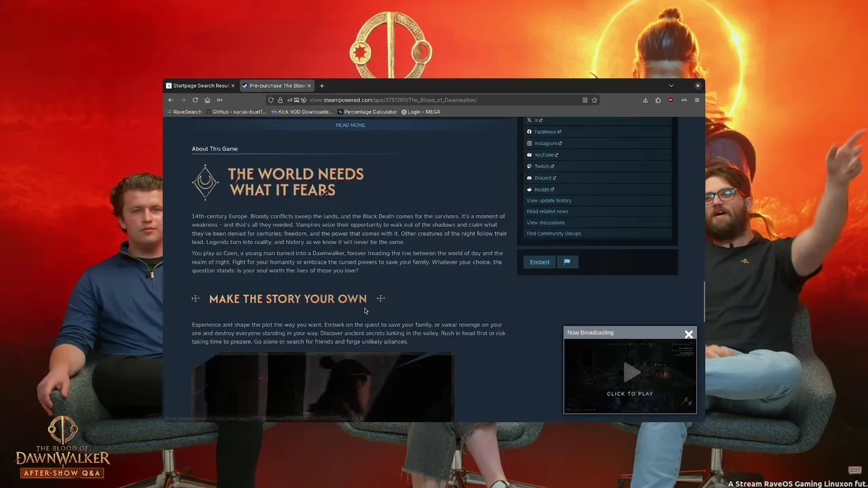This screenshot has width=868, height=488.
Task: Click the red extension icon in toolbar
Action: pos(671,100)
